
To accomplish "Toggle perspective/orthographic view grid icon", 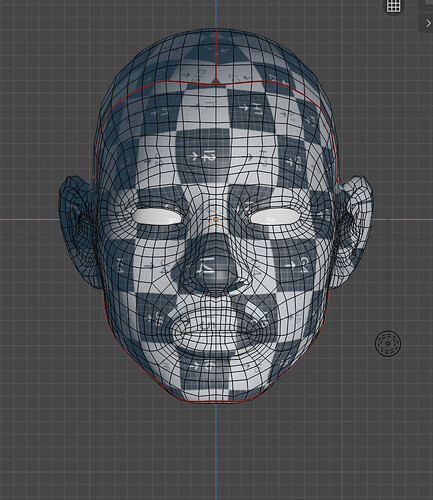I will click(x=393, y=6).
